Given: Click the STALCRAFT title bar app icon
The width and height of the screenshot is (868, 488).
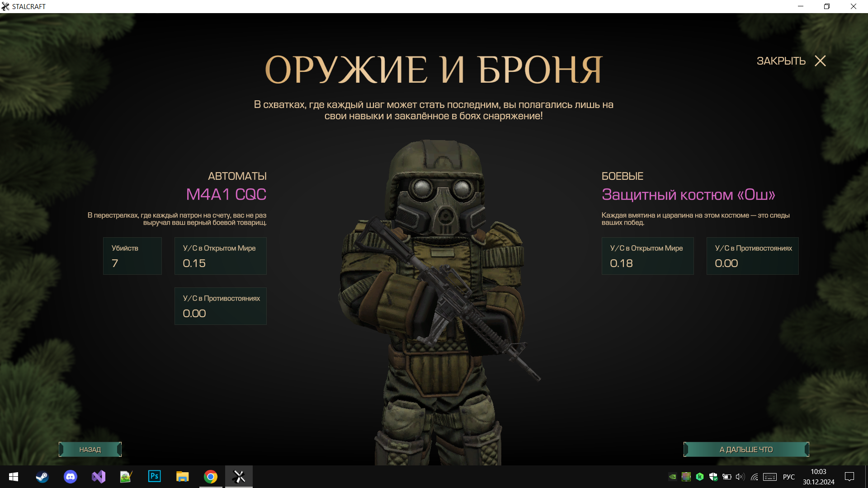Looking at the screenshot, I should pos(5,6).
